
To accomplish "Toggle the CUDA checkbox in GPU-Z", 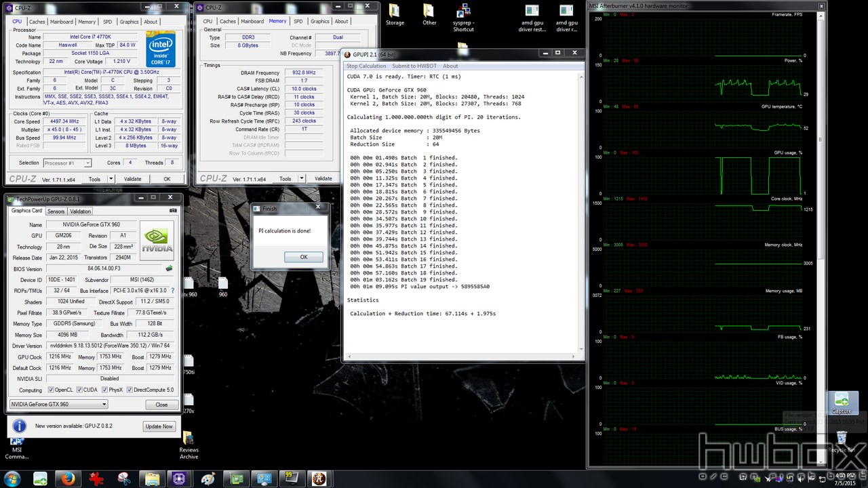I will (x=79, y=390).
